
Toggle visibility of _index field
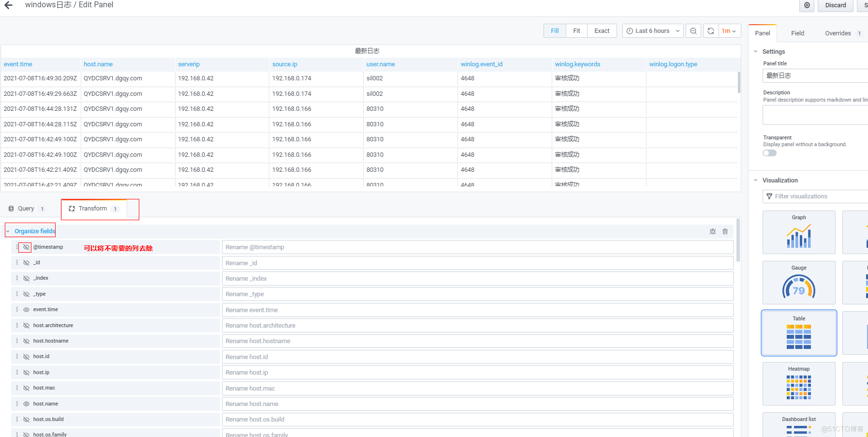click(x=26, y=278)
